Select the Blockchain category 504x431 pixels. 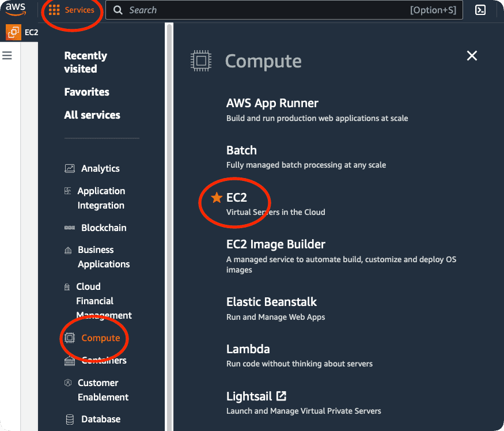pos(103,228)
